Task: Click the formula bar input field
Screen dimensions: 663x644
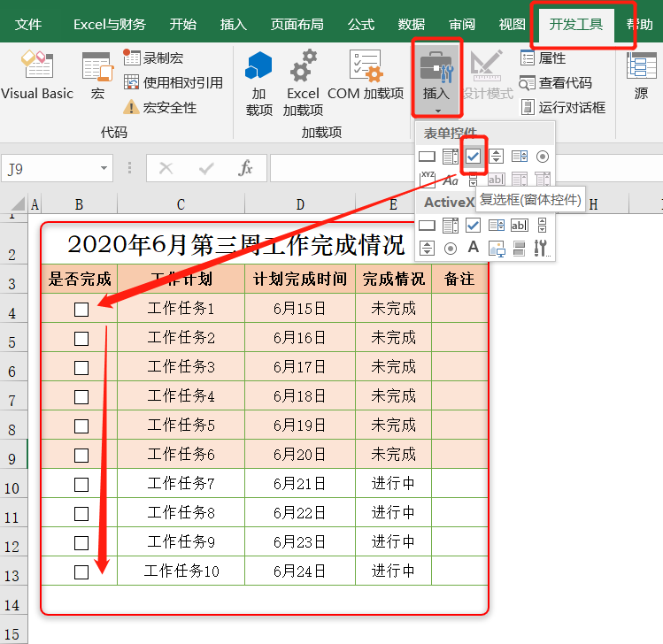Action: point(465,168)
